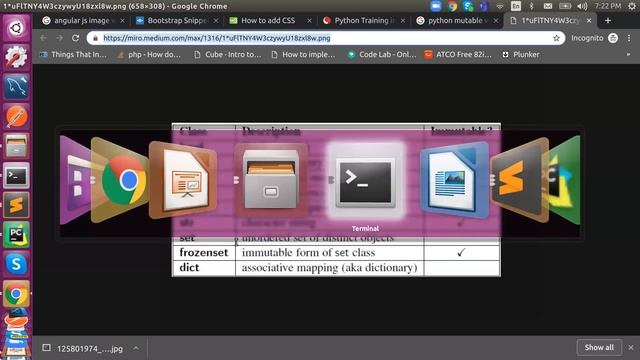The image size is (640, 360).
Task: Open the 'Code Lab - Onl...' bookmark
Action: (382, 54)
